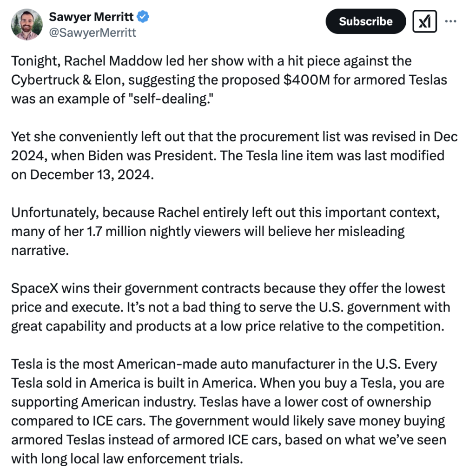The width and height of the screenshot is (469, 476).
Task: Click the word "SpaceX" in the post
Action: point(34,288)
